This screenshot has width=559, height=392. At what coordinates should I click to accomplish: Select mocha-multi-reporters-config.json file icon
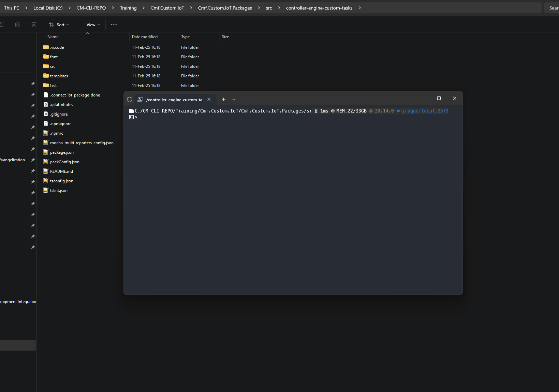(x=46, y=142)
